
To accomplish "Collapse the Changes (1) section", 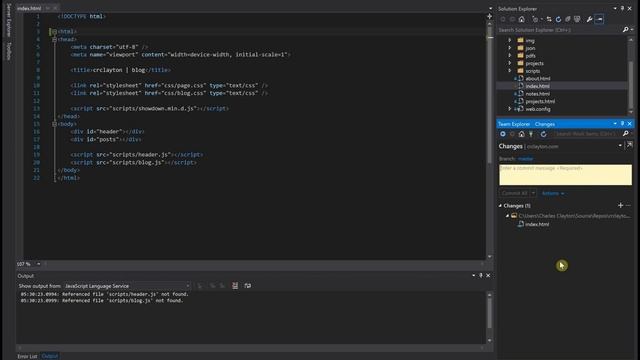I will pyautogui.click(x=500, y=206).
